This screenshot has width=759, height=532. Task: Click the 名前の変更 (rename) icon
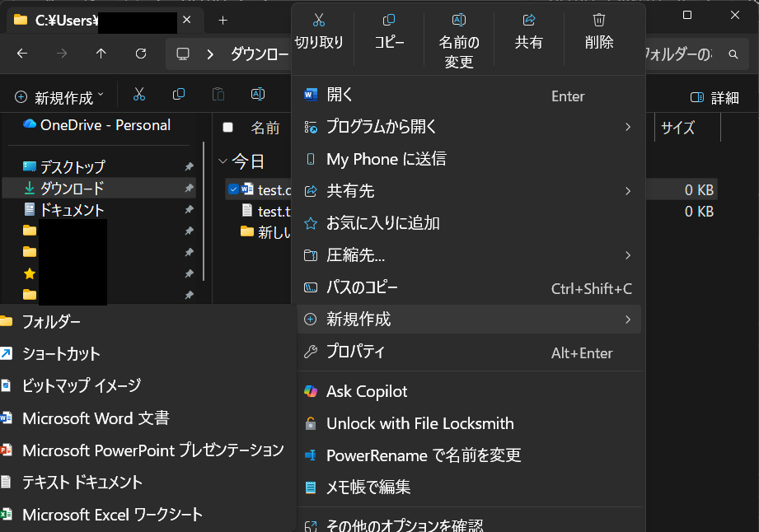459,20
